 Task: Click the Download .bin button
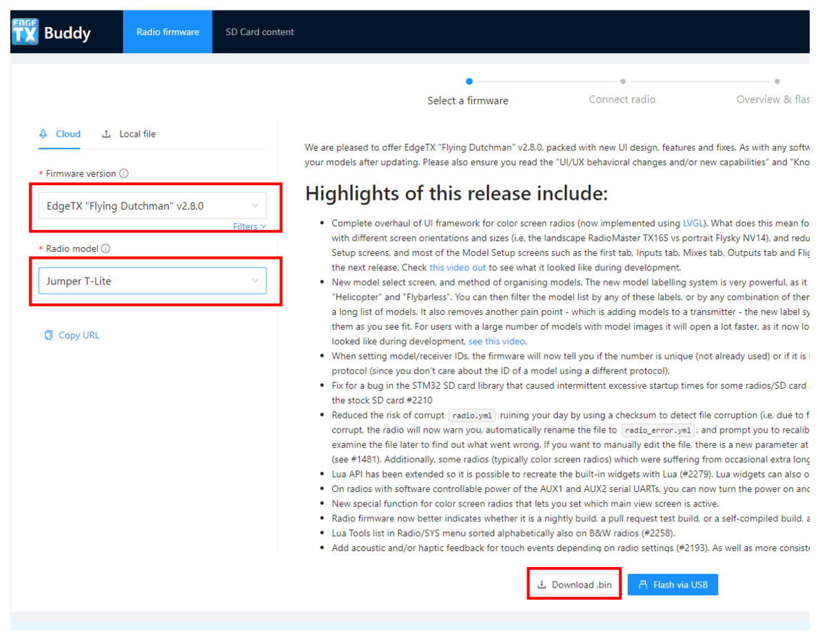click(x=574, y=584)
